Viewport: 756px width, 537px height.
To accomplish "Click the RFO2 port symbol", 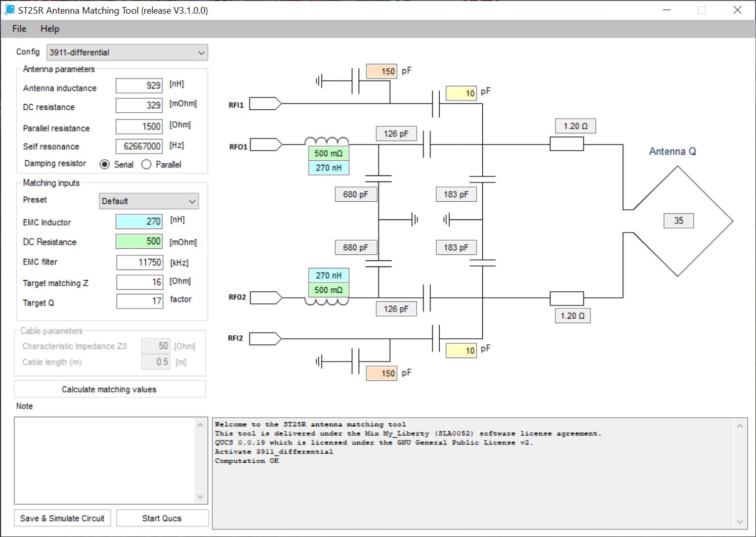I will (266, 298).
